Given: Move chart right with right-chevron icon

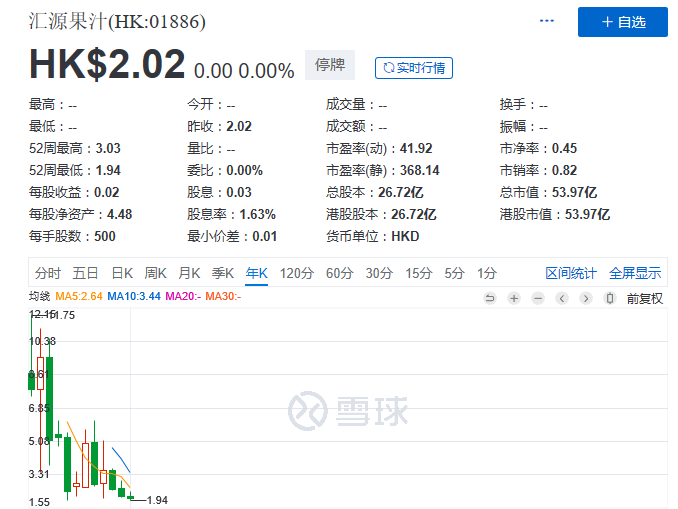Looking at the screenshot, I should point(585,298).
